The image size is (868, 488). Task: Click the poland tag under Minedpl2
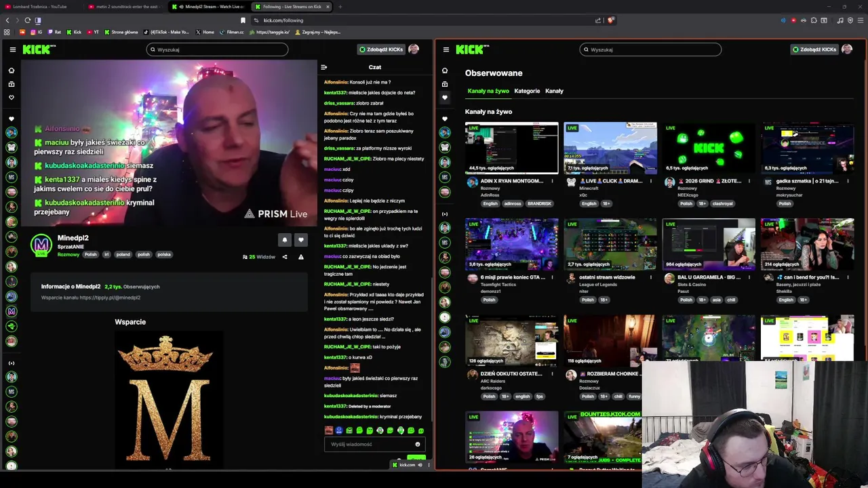(x=123, y=254)
